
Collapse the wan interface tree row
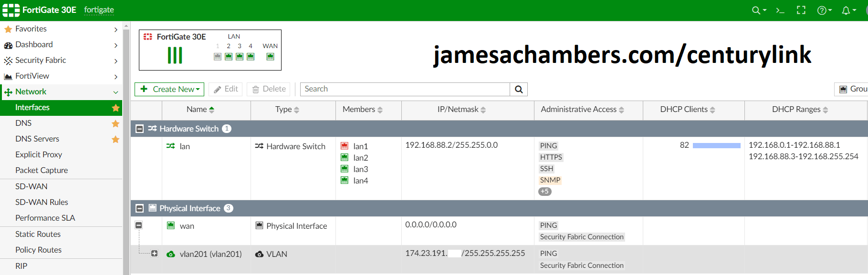(139, 225)
